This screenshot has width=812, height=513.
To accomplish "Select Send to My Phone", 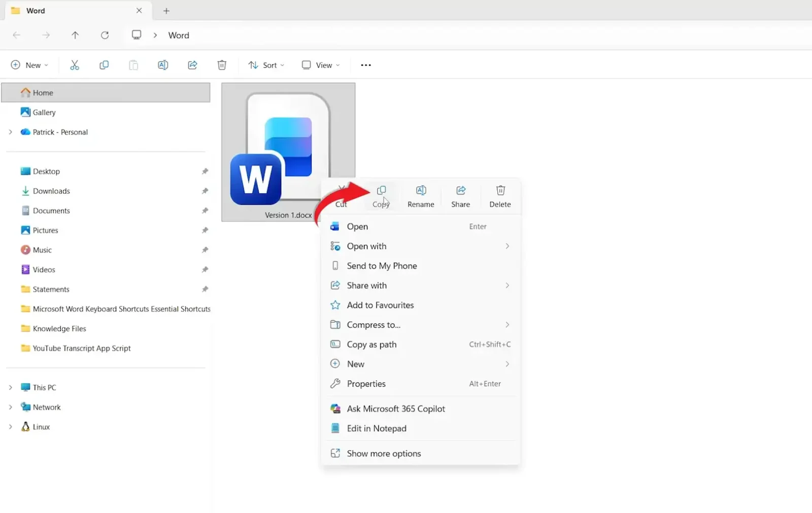I will tap(421, 266).
